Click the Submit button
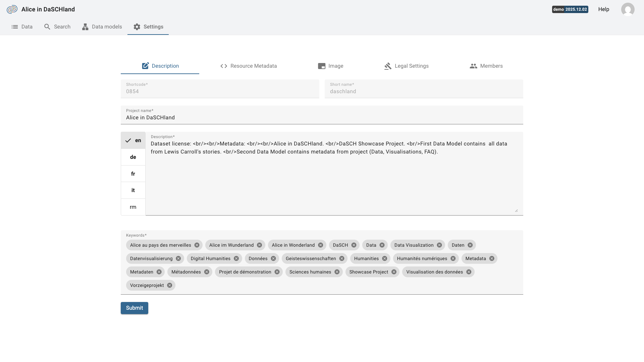 click(x=134, y=308)
